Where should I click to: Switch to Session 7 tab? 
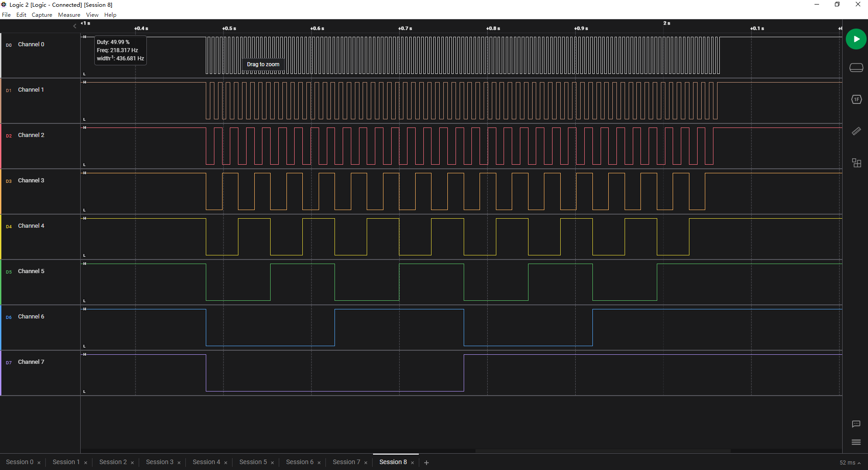click(x=346, y=462)
